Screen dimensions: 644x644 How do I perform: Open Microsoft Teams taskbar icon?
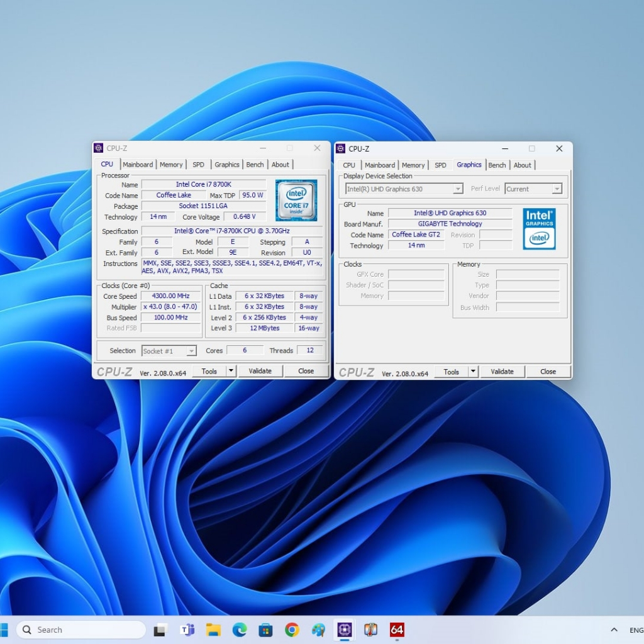pos(187,630)
